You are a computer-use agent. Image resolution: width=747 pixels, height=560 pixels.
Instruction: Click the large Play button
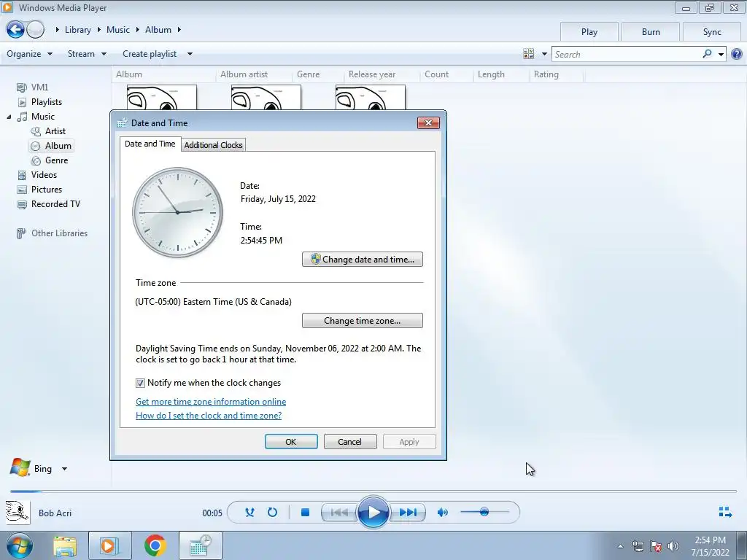pos(373,513)
